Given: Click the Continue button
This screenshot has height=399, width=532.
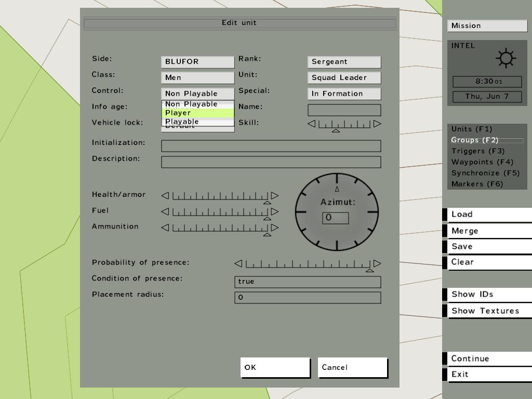Looking at the screenshot, I should click(487, 359).
